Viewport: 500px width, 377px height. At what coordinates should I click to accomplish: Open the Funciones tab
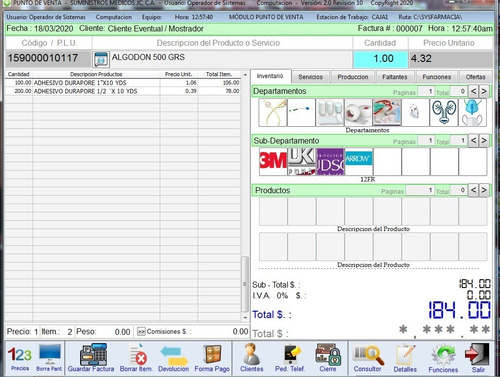click(x=437, y=77)
